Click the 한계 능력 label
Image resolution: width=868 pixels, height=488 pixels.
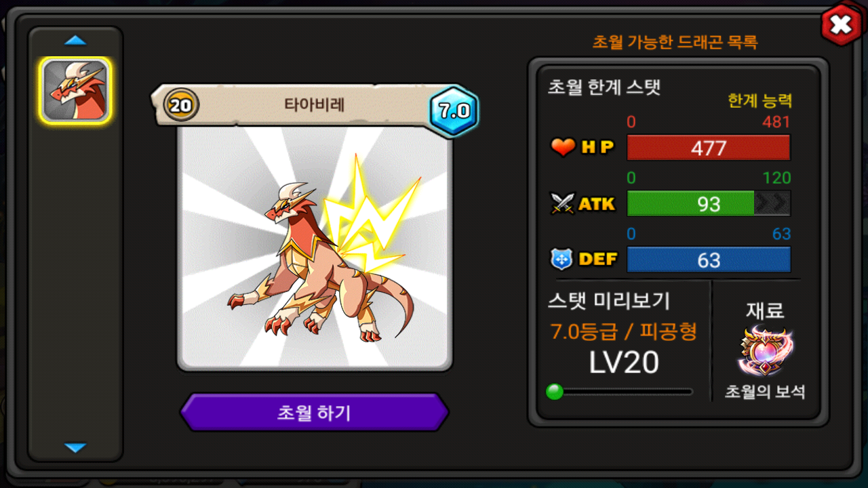(x=759, y=101)
